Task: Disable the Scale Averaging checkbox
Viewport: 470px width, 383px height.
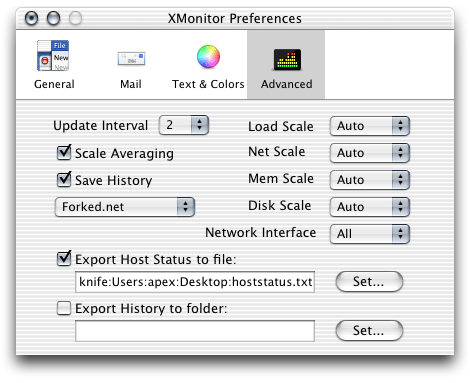Action: point(64,153)
